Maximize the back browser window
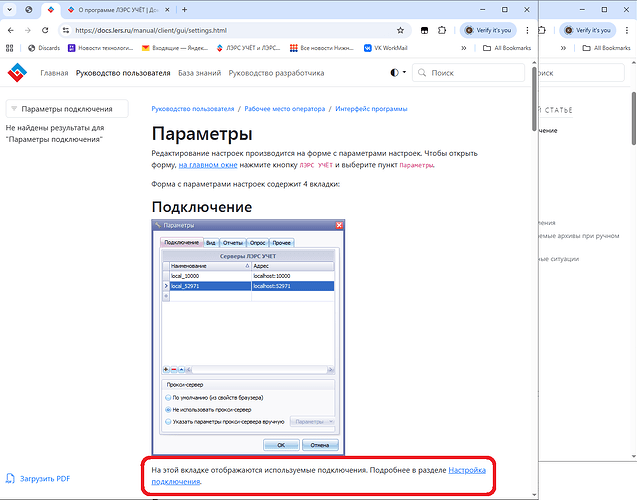 tap(604, 9)
